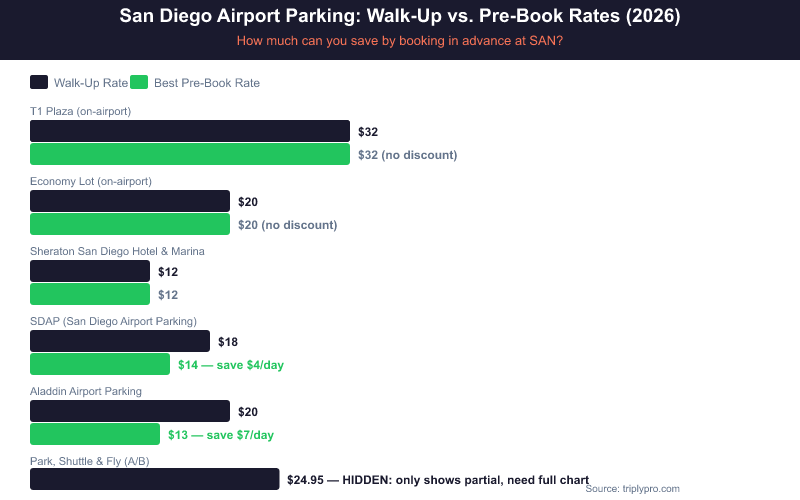The image size is (800, 500).
Task: Click the Walk-Up Rate legend label
Action: (91, 83)
